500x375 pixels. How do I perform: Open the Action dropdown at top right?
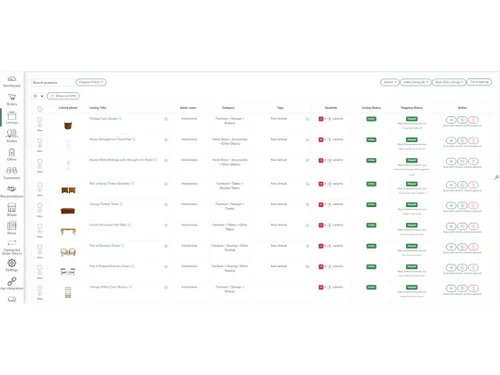(x=390, y=82)
